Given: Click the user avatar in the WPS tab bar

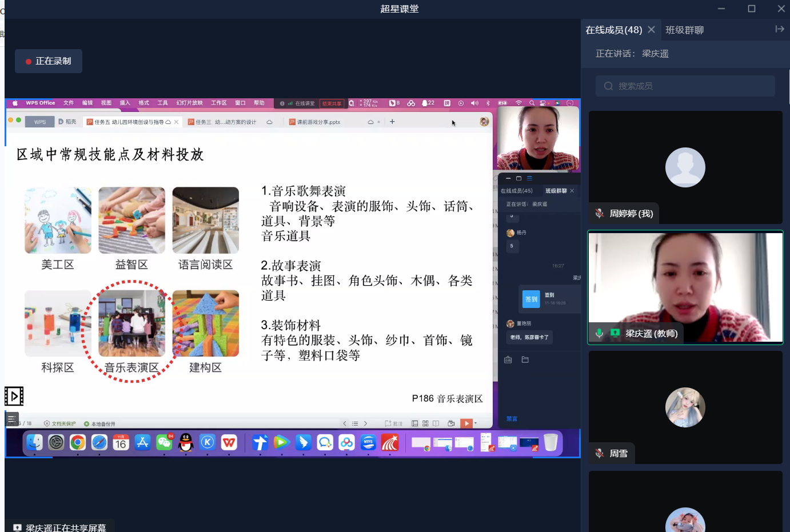Looking at the screenshot, I should (484, 122).
